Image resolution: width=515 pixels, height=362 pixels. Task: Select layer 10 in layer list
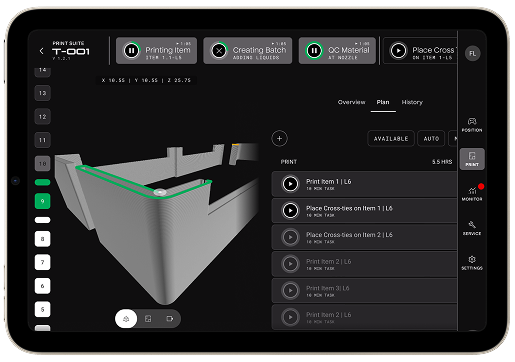coord(42,164)
